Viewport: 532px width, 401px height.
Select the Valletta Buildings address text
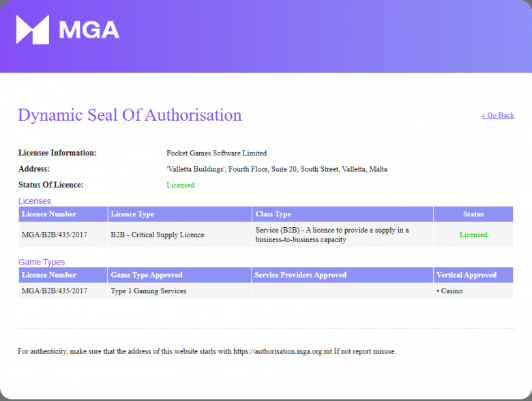pos(276,169)
